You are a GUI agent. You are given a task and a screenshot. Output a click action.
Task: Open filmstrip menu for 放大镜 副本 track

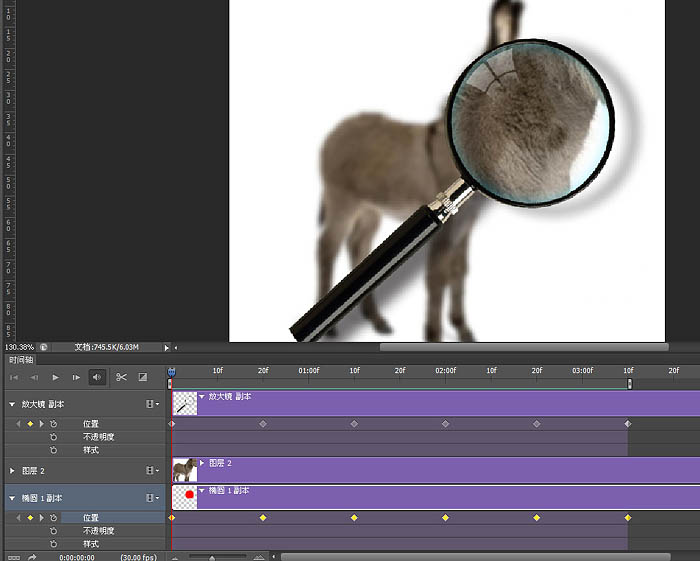152,404
